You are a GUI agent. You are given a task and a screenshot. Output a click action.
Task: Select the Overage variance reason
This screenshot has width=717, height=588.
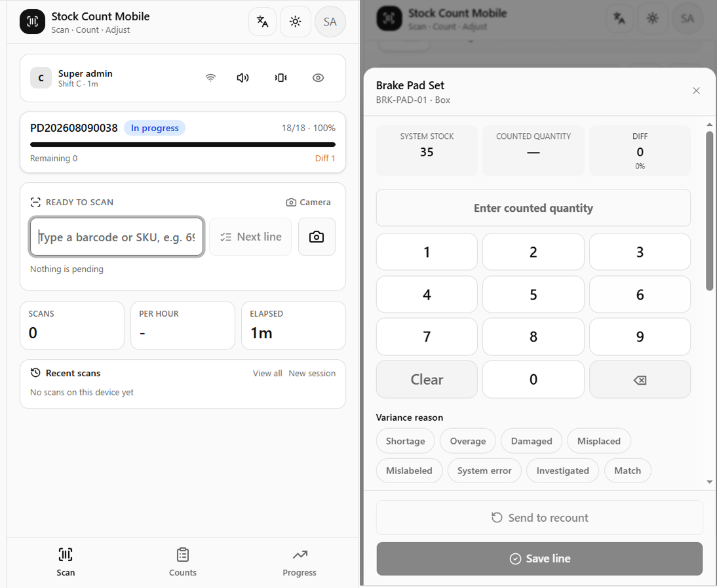[468, 441]
